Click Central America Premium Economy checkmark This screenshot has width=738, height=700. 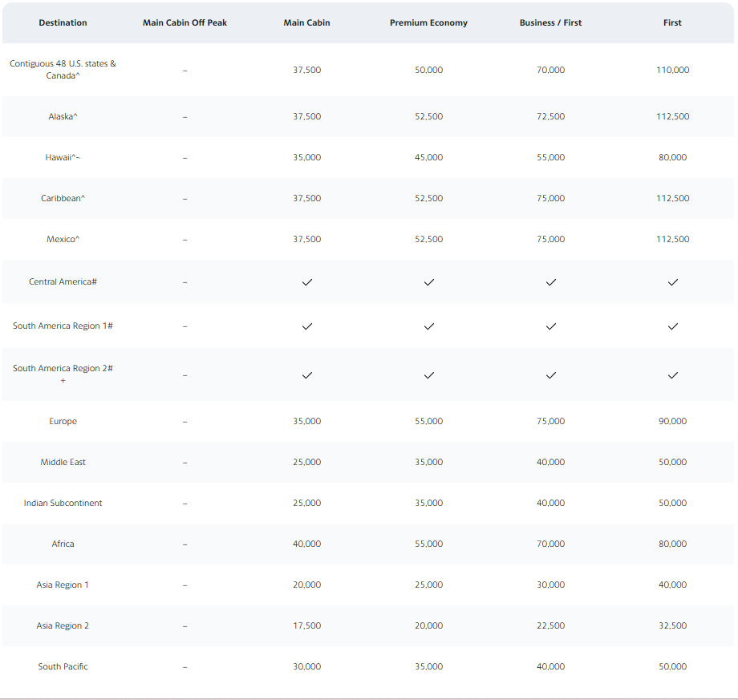point(429,282)
